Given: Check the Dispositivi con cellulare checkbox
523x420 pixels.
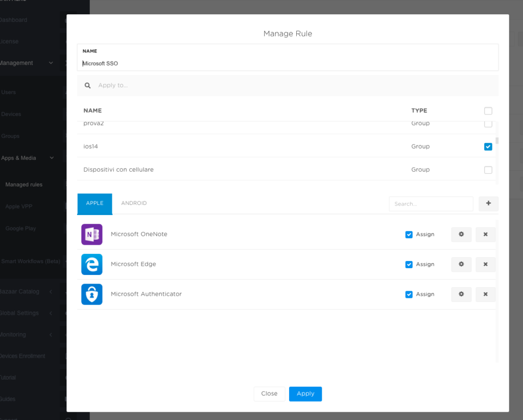Looking at the screenshot, I should (488, 170).
